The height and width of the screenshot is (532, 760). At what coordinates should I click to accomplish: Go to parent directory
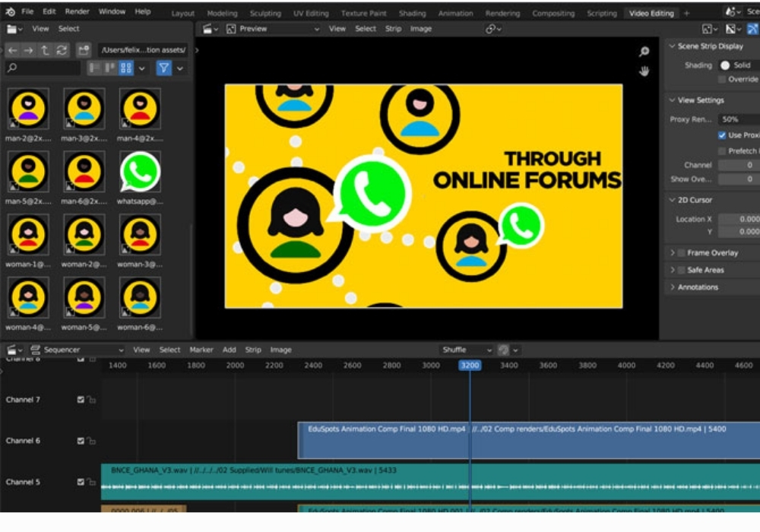click(45, 50)
